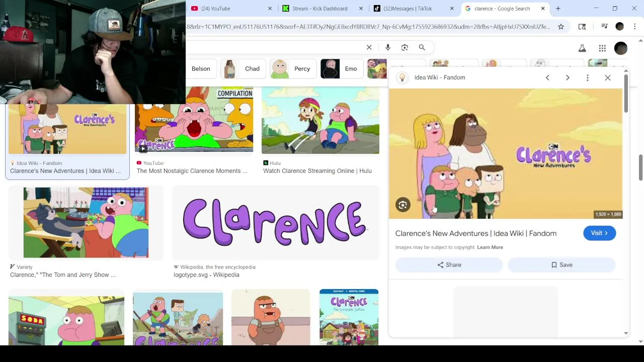The height and width of the screenshot is (362, 644).
Task: Open the Google apps grid
Action: click(x=602, y=48)
